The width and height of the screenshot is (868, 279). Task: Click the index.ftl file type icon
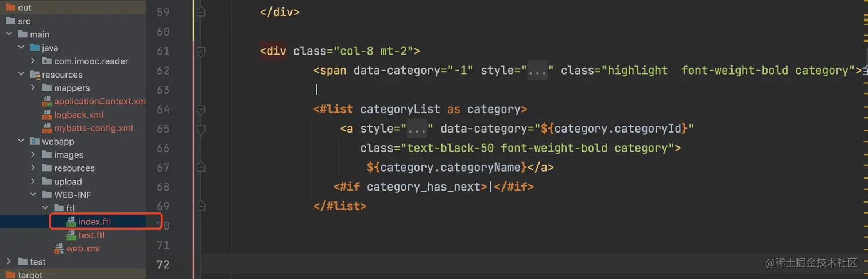click(x=71, y=222)
